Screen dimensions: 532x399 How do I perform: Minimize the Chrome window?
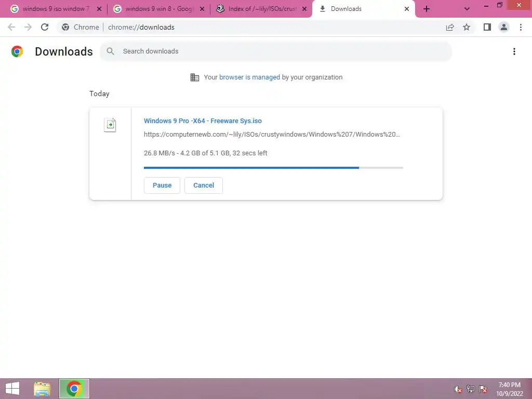[486, 5]
